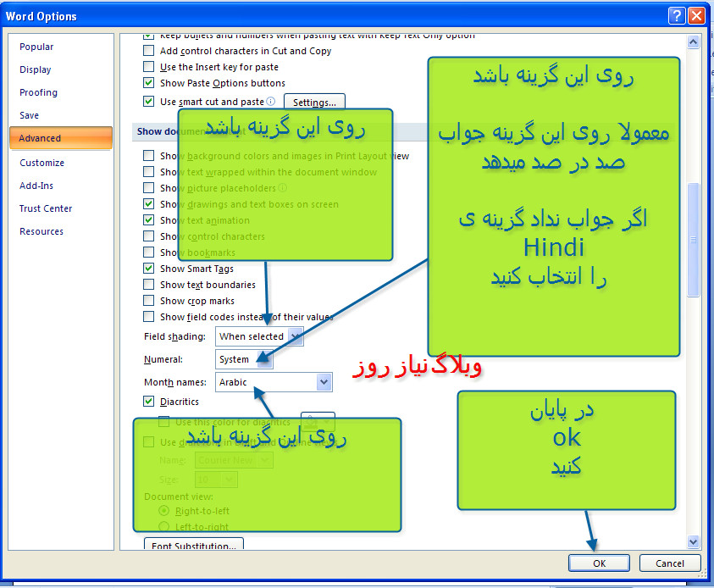The height and width of the screenshot is (588, 714).
Task: Click the "Field shading:" label
Action: click(174, 336)
